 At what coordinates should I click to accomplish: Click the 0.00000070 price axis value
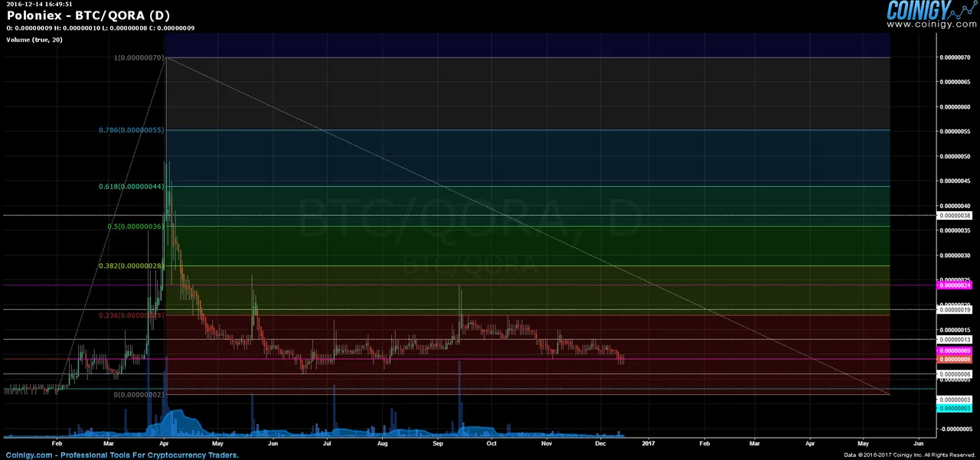tap(956, 57)
